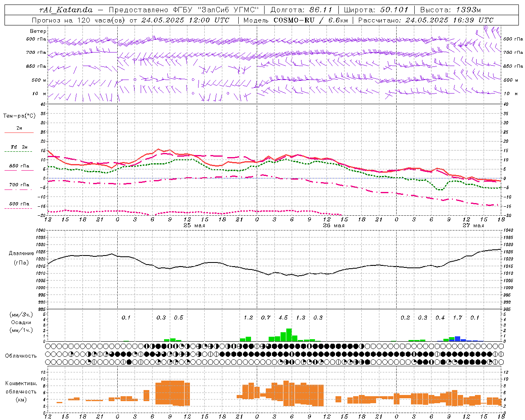Click the 26 мая date label

[333, 226]
